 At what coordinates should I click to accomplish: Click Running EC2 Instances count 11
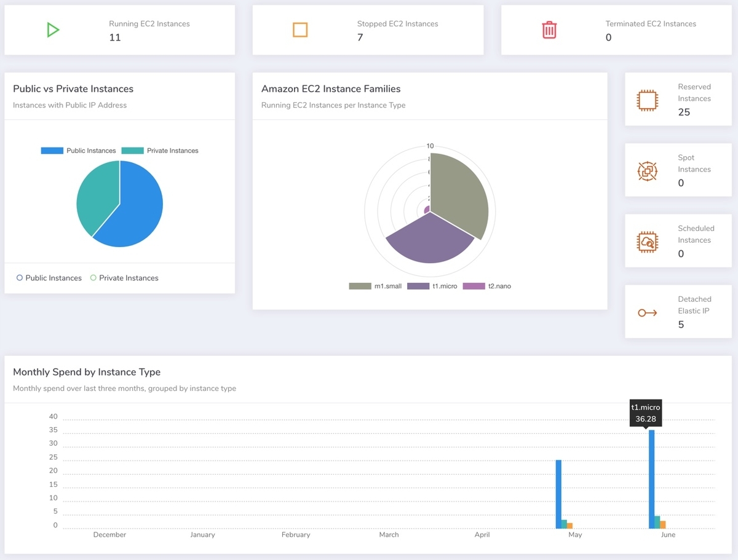(115, 37)
